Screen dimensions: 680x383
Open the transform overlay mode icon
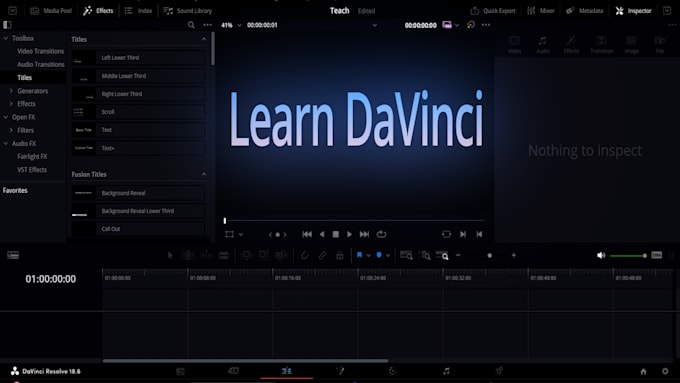229,234
